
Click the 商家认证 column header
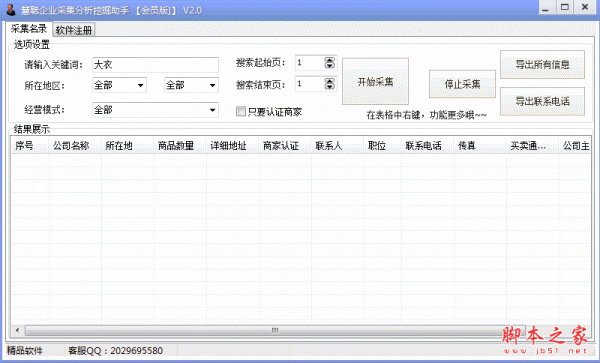point(285,145)
